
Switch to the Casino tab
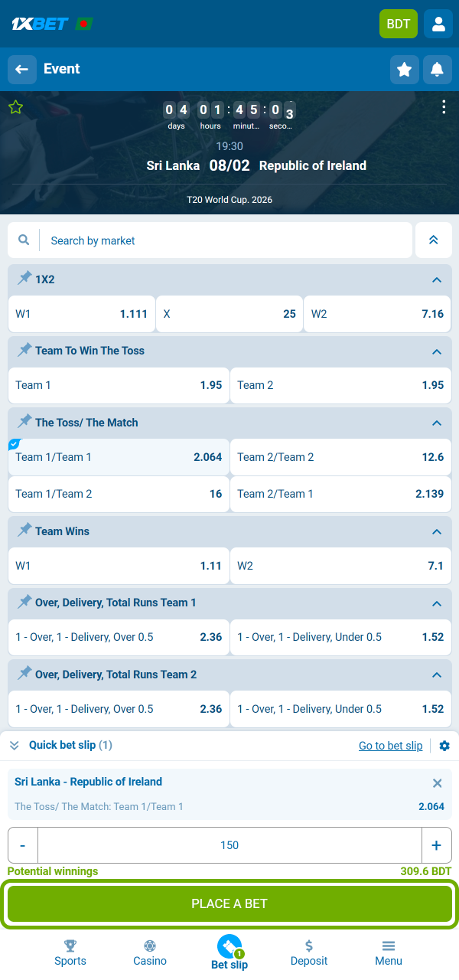pyautogui.click(x=150, y=952)
